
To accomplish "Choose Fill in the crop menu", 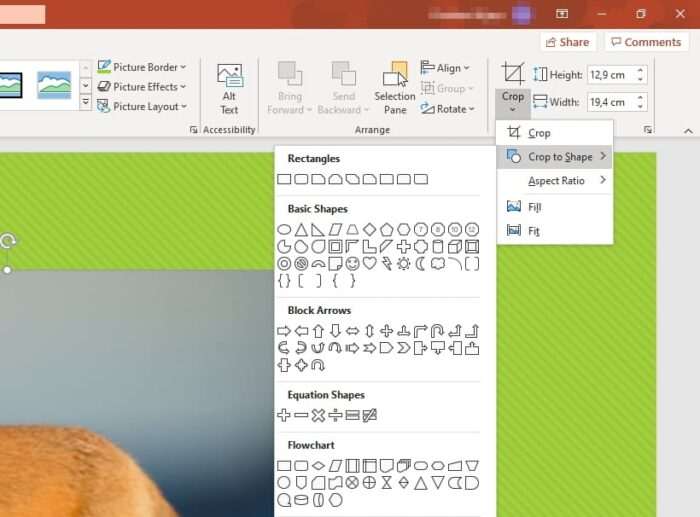I will click(x=554, y=207).
